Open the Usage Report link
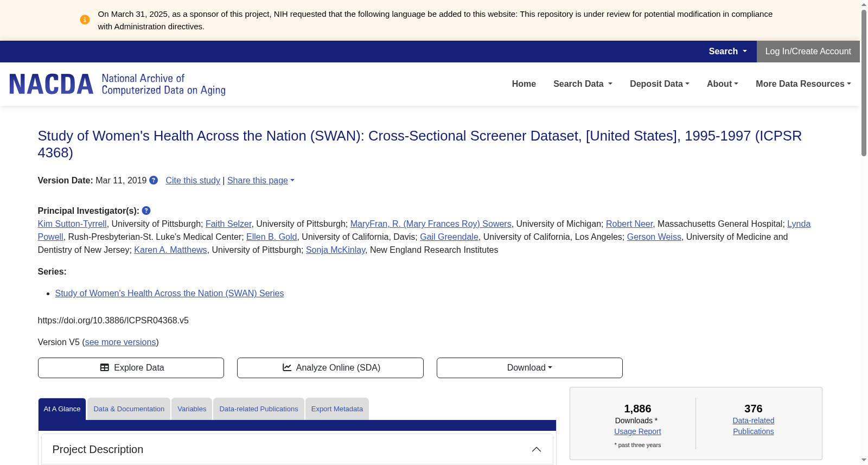868x465 pixels. point(637,431)
